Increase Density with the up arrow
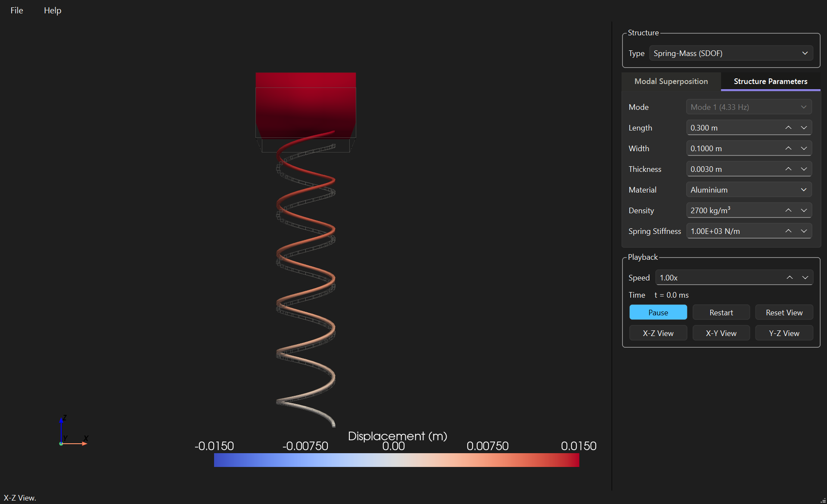 (x=788, y=210)
